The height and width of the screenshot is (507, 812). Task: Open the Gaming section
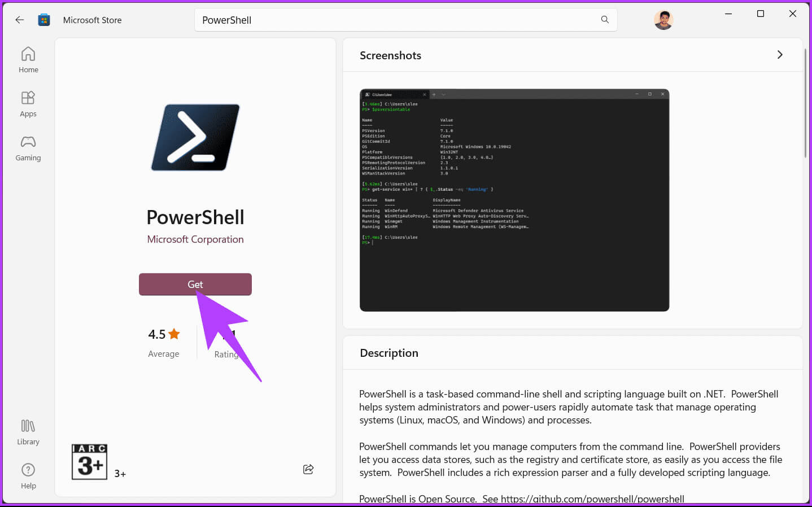pos(28,148)
